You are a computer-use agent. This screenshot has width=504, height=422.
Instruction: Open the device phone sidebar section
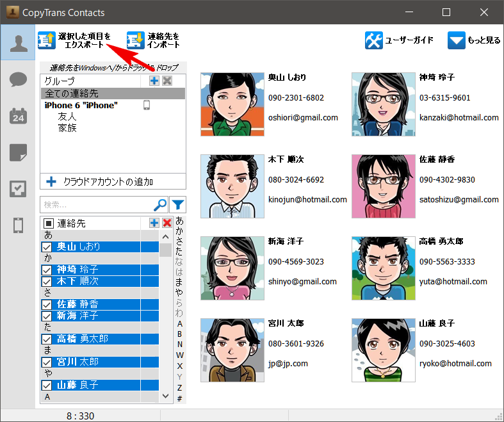point(18,225)
